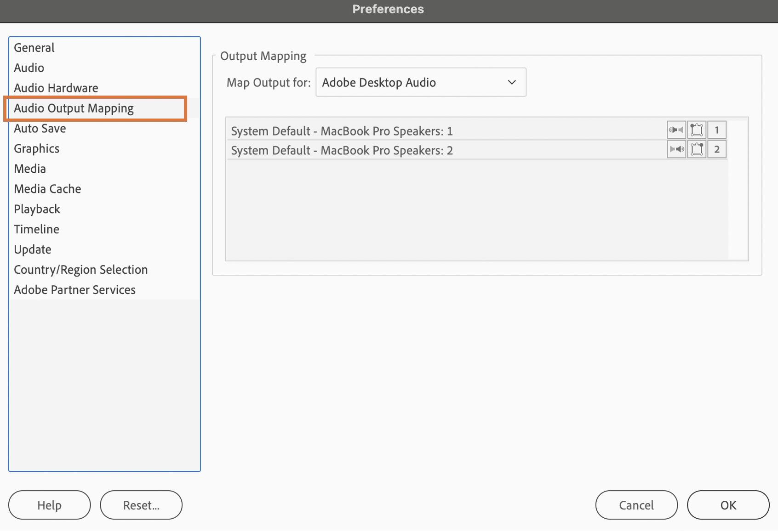Click the Adobe Desktop Audio dropdown chevron

(512, 82)
